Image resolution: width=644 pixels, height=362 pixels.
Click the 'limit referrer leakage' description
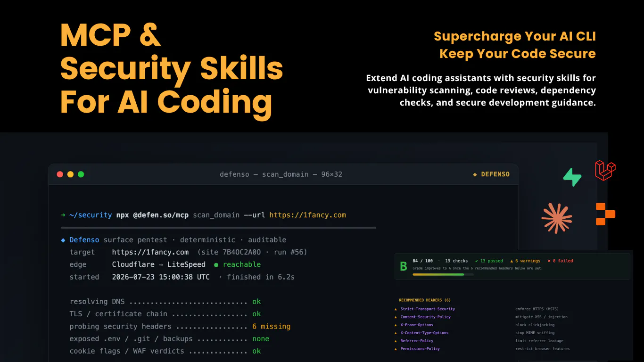click(539, 341)
